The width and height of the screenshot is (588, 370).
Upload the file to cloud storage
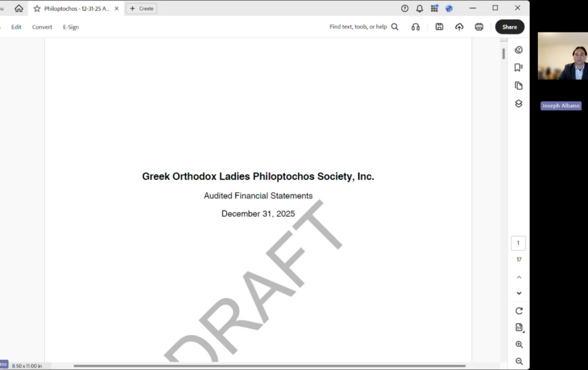(459, 27)
